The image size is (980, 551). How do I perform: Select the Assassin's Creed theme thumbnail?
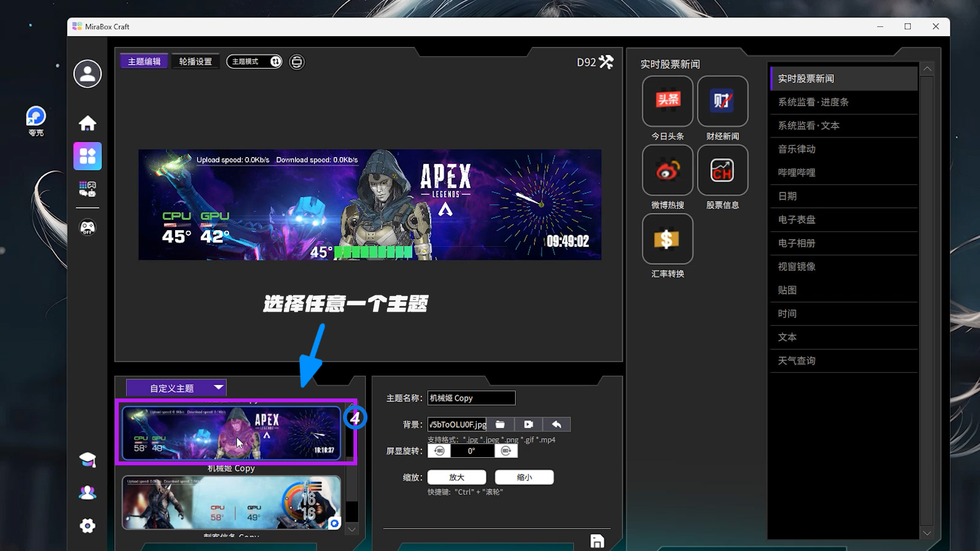(x=231, y=503)
